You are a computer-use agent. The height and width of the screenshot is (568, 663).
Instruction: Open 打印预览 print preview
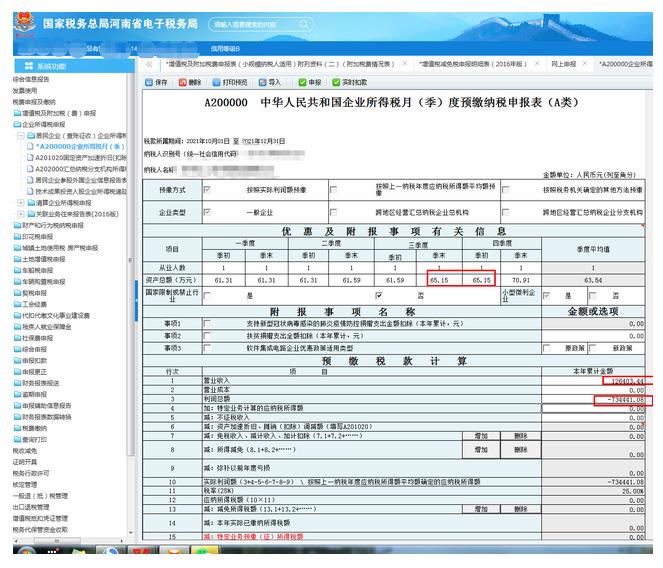(229, 83)
